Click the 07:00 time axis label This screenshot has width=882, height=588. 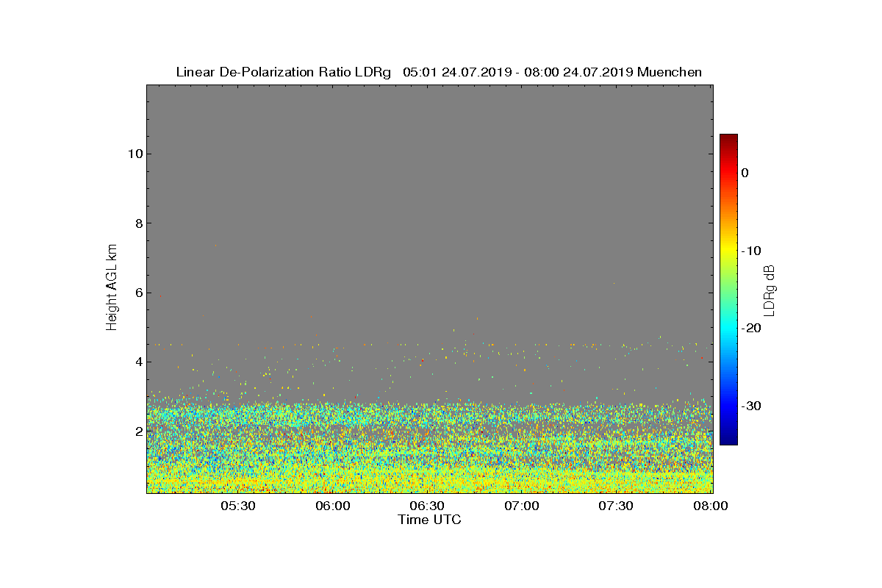pos(523,506)
